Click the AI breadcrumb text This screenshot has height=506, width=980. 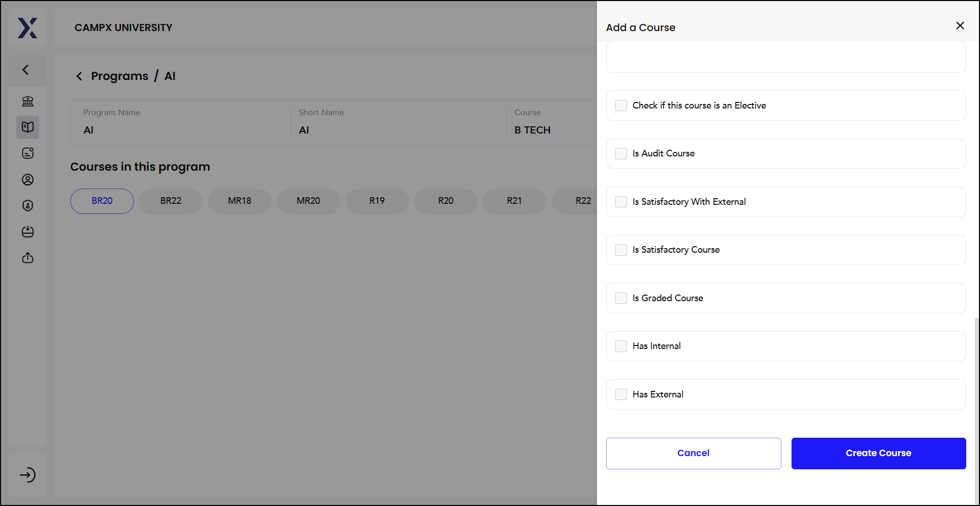coord(170,76)
